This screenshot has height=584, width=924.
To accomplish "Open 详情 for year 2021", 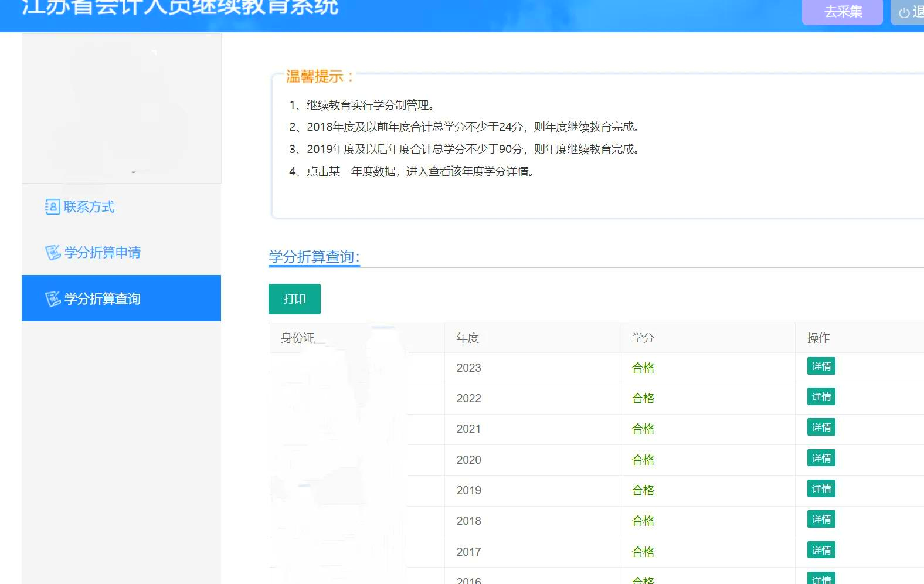I will [x=821, y=427].
